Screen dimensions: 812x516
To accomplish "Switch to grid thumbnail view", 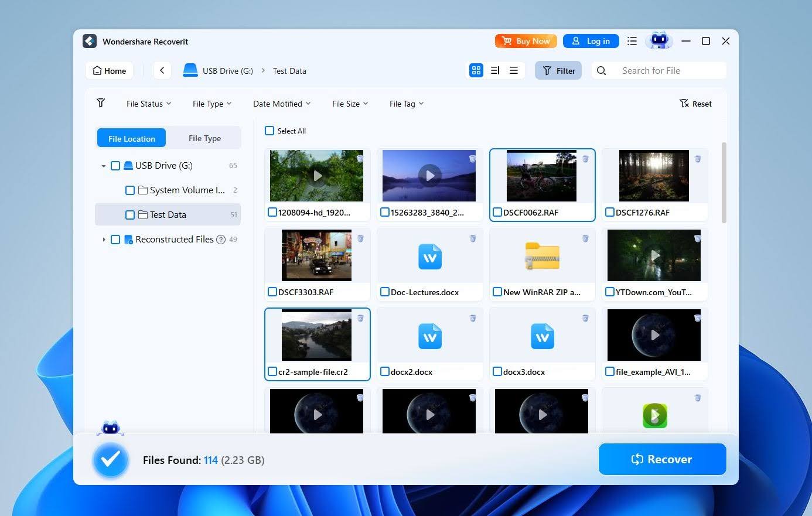I will pos(476,70).
